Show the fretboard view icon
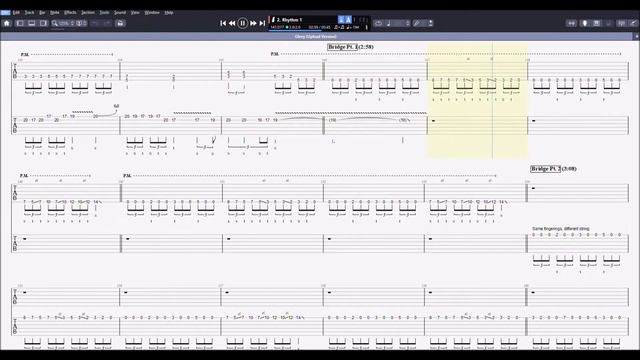Screen dimensions: 640x360 (x=571, y=23)
